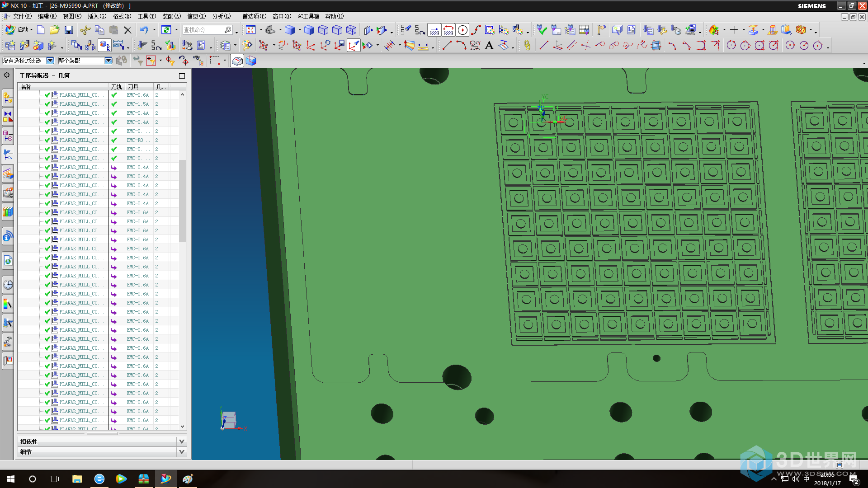
Task: Toggle the WCS display button
Action: point(354,45)
